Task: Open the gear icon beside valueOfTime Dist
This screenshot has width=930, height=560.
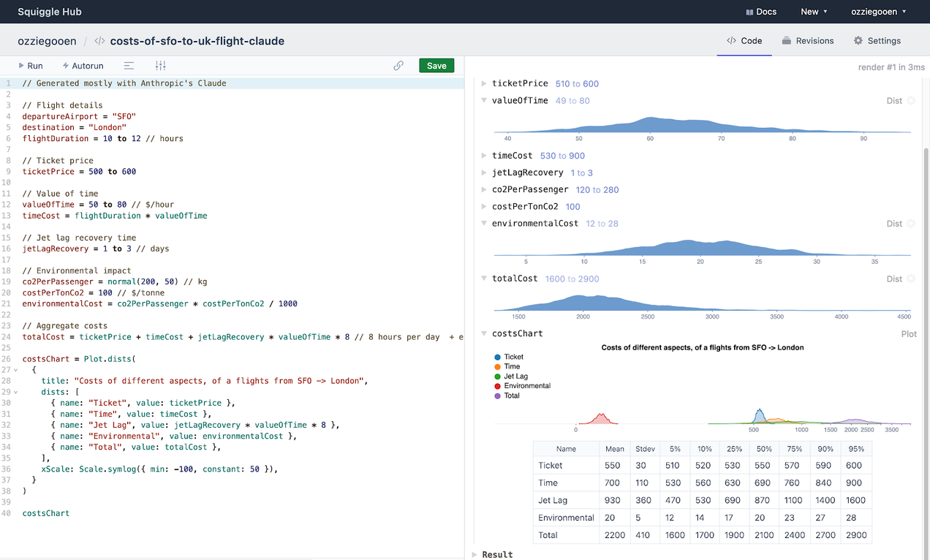Action: [912, 100]
